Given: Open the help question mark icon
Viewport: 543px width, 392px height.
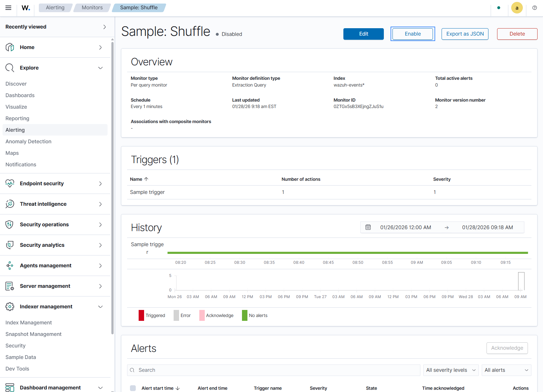Looking at the screenshot, I should coord(534,8).
